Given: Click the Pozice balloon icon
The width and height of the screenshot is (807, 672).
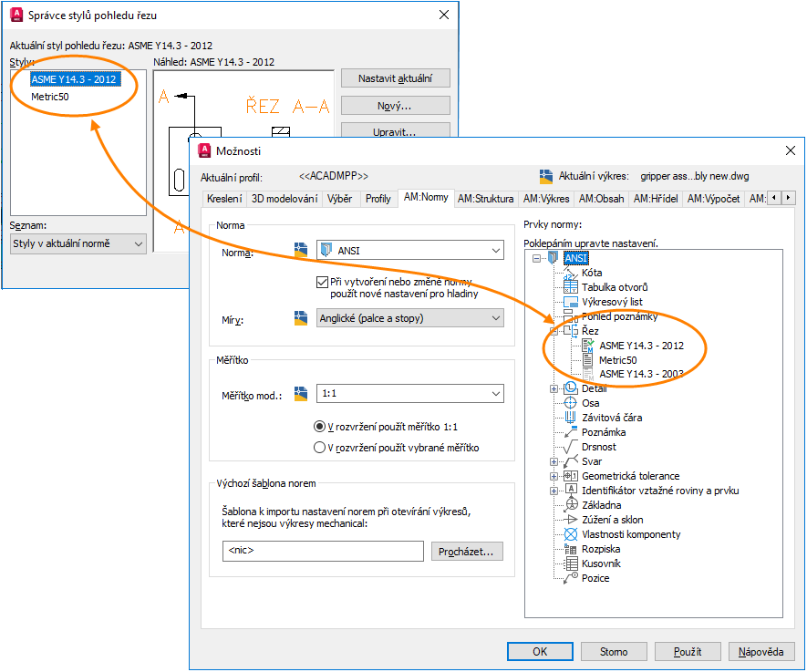Looking at the screenshot, I should pyautogui.click(x=570, y=578).
